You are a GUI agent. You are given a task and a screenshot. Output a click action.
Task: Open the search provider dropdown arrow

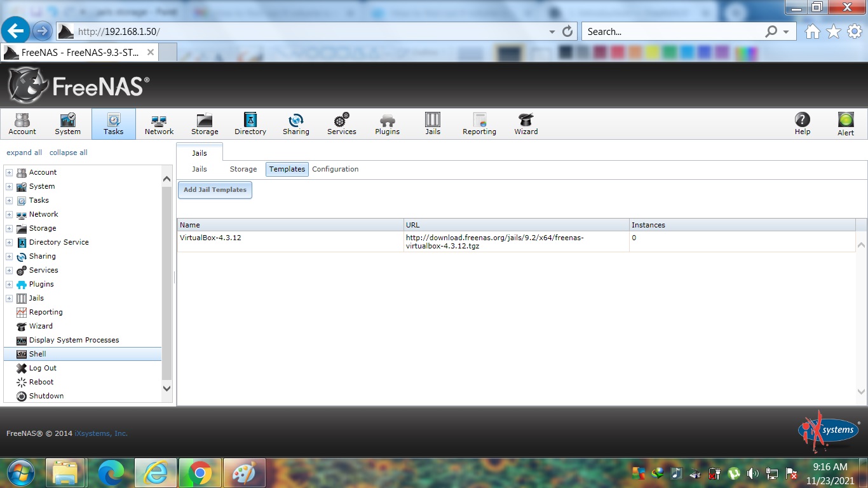point(786,32)
